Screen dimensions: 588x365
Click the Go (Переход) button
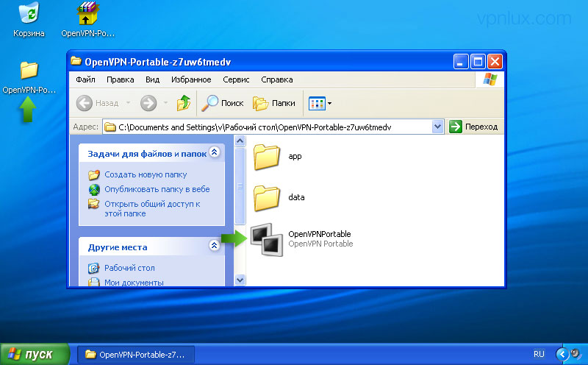coord(473,127)
